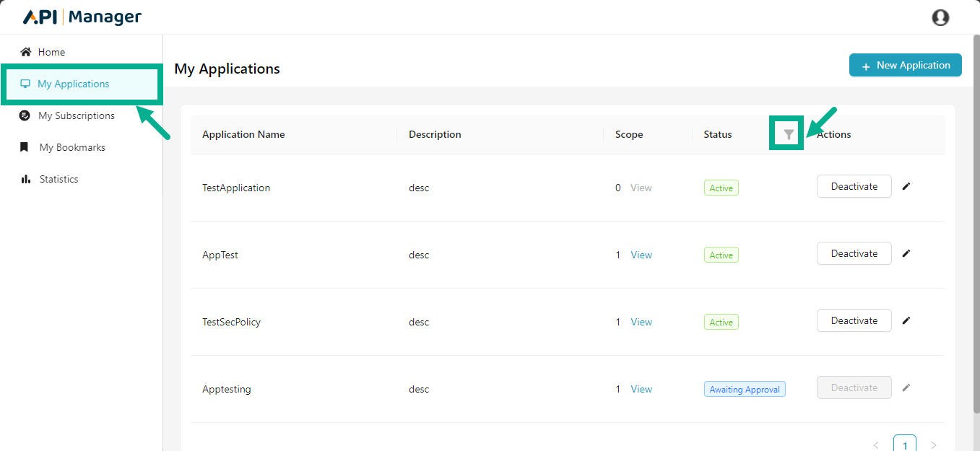
Task: Open the Statistics sidebar item
Action: tap(58, 179)
